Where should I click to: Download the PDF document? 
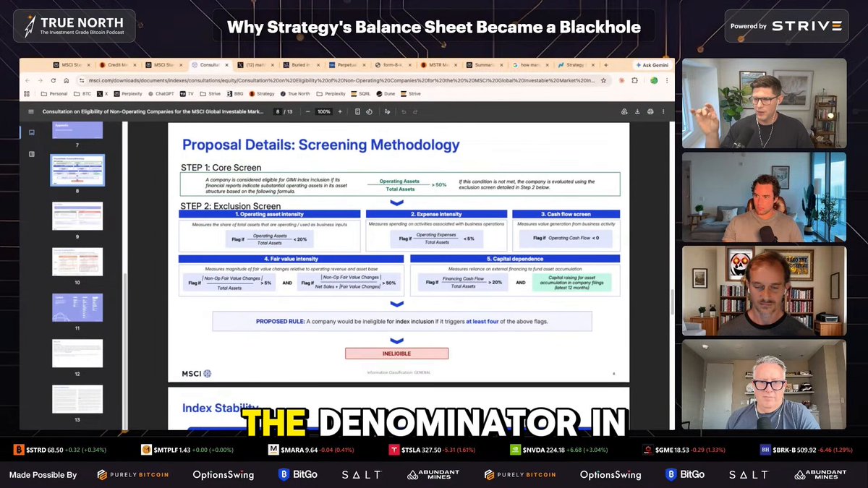click(637, 111)
